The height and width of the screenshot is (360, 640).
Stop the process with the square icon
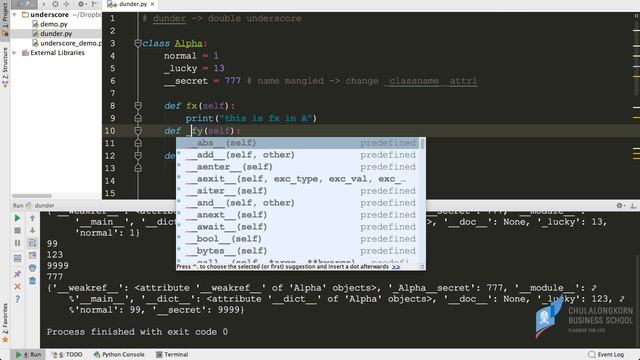tap(17, 231)
